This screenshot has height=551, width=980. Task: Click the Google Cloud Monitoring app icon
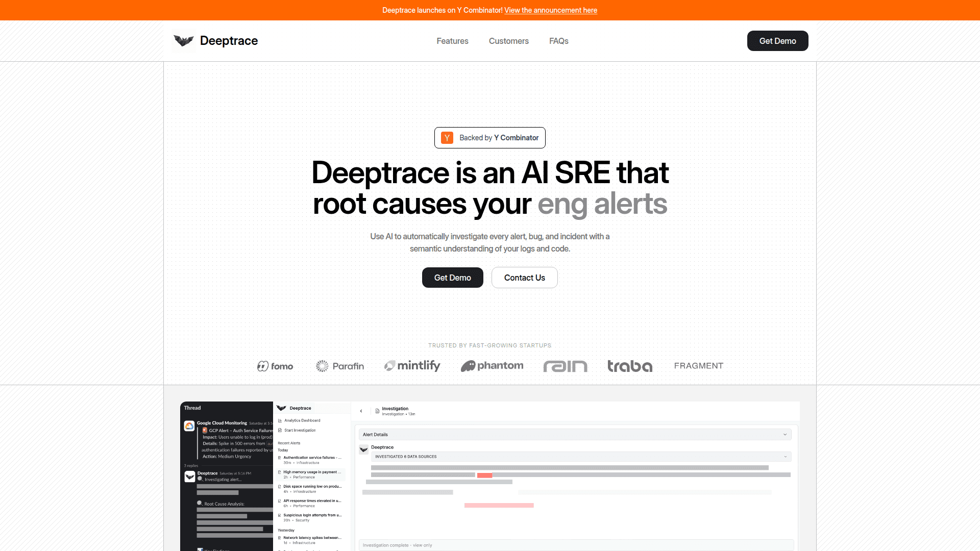click(x=189, y=424)
